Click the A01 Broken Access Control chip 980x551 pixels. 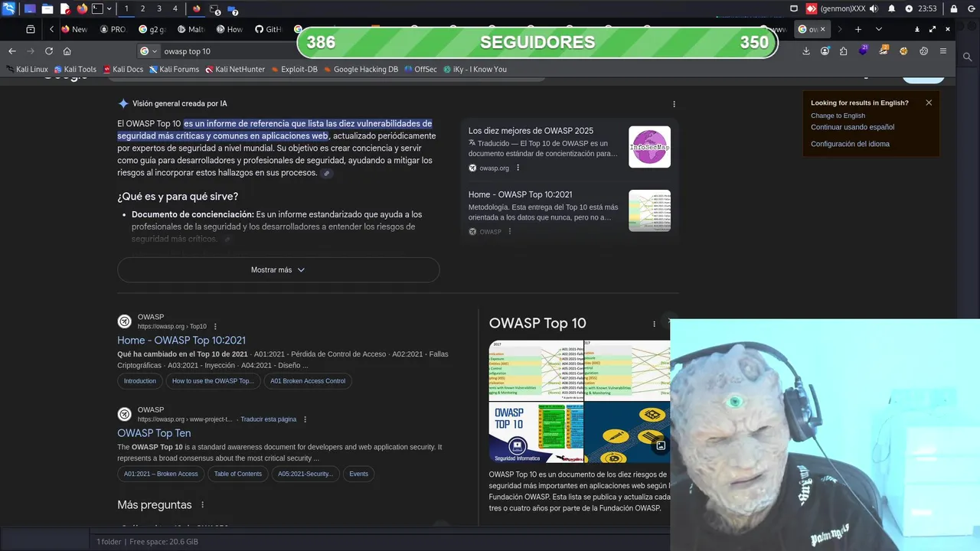(308, 381)
